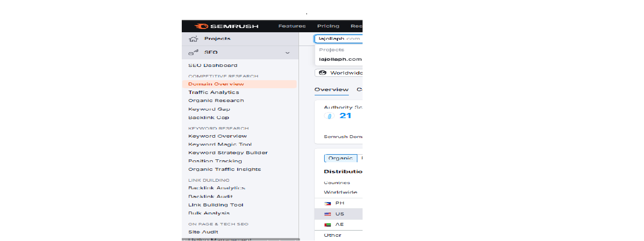
Task: Open Organic Research
Action: [x=216, y=101]
